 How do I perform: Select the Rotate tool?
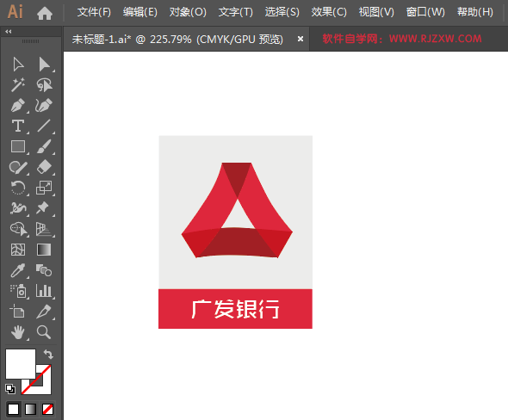18,188
